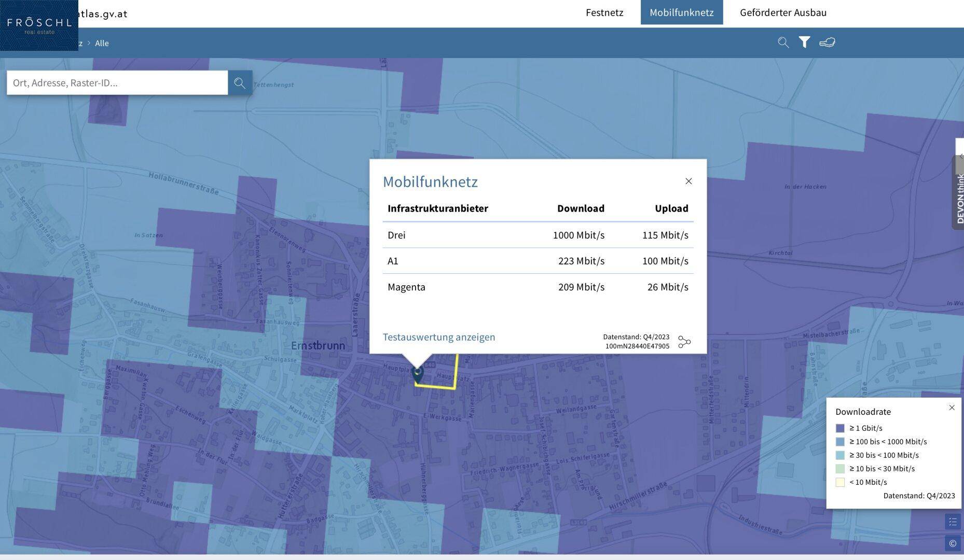Viewport: 964px width, 560px height.
Task: Close the Mobilfunknetz popup
Action: coord(688,181)
